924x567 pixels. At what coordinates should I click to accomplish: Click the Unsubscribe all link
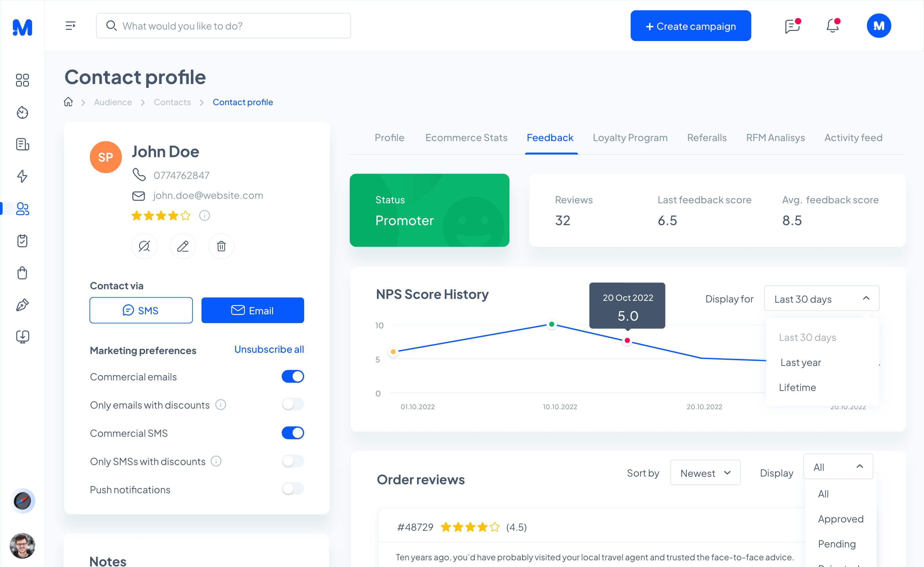[269, 350]
